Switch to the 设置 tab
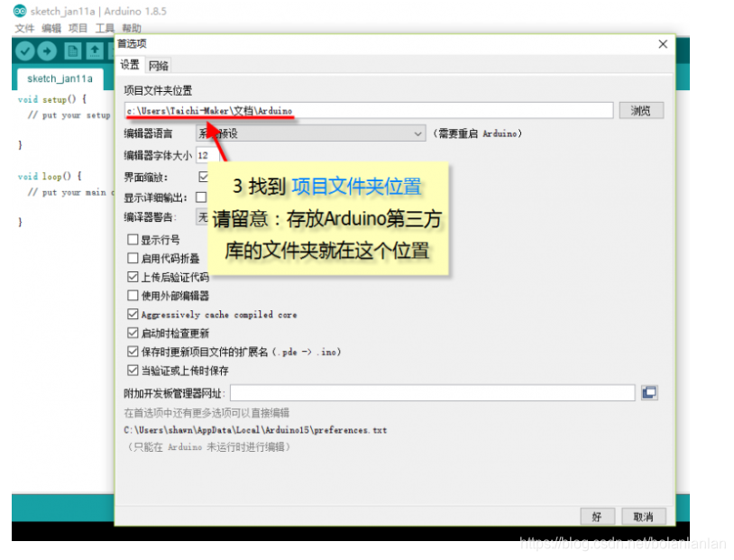This screenshot has width=734, height=560. click(130, 65)
